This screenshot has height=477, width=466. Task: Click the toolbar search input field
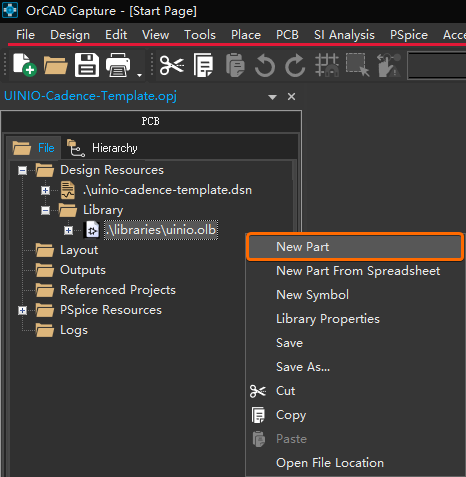[437, 65]
